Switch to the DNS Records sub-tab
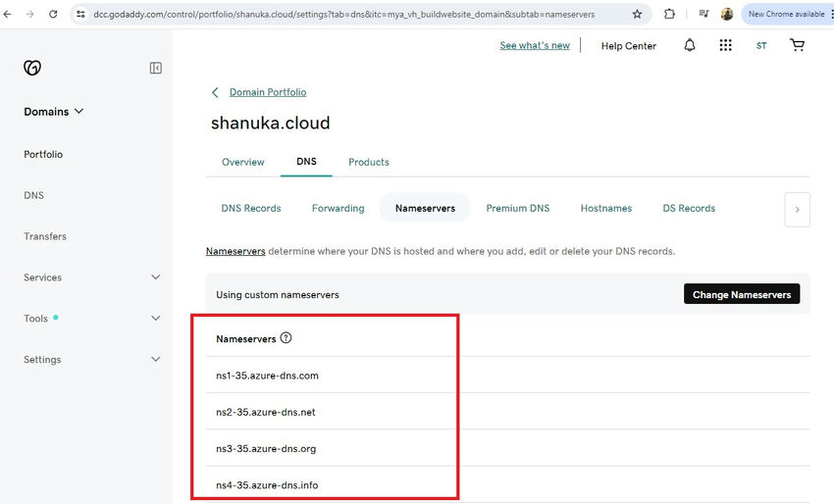Image resolution: width=834 pixels, height=504 pixels. click(251, 209)
